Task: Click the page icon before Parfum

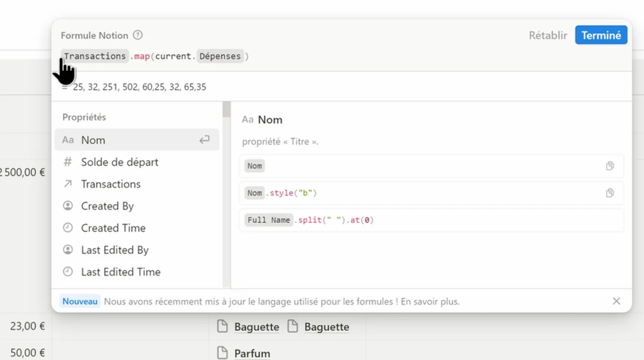Action: tap(222, 352)
